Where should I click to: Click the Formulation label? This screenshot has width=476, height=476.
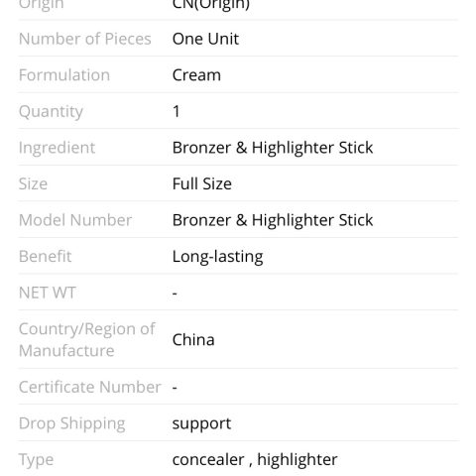[x=64, y=75]
